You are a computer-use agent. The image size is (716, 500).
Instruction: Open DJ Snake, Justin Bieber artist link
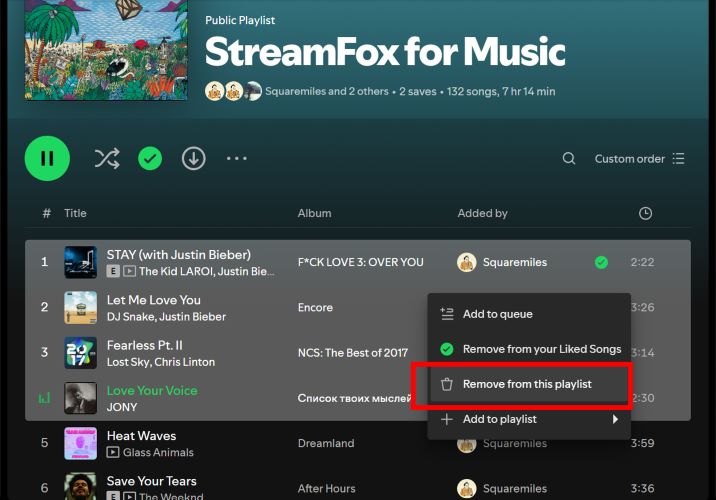tap(166, 316)
